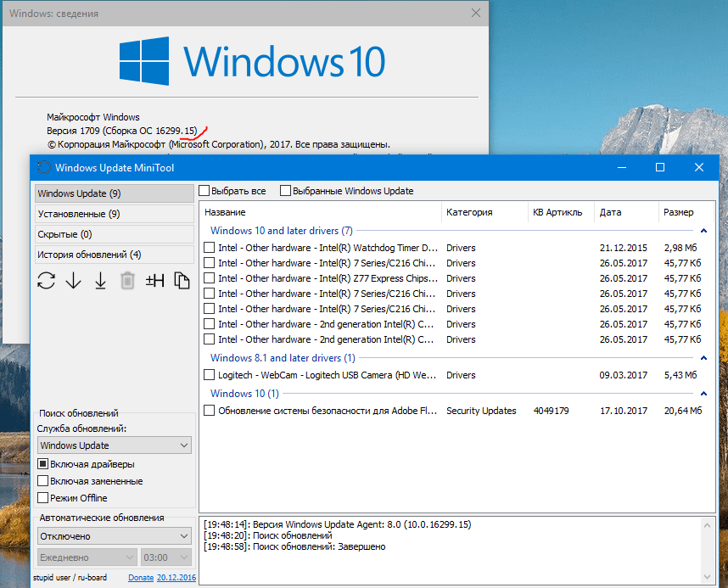Switch to the 'Установленные (9)' tab

[x=115, y=214]
